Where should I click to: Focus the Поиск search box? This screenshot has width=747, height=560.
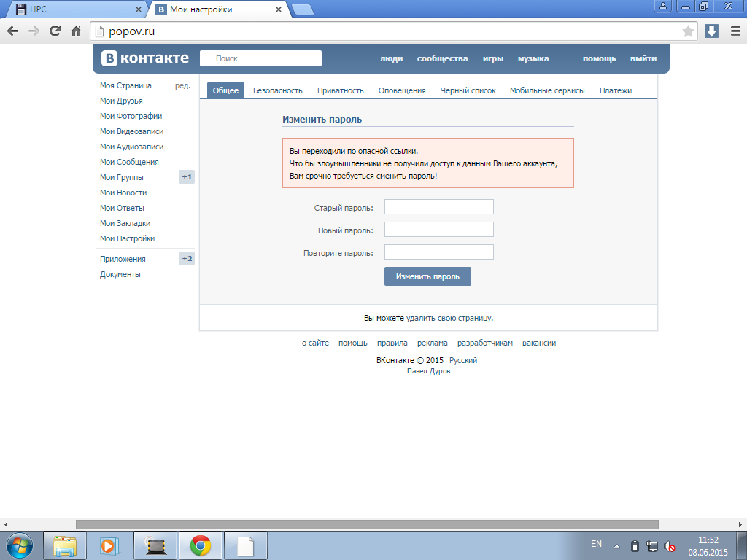[261, 58]
